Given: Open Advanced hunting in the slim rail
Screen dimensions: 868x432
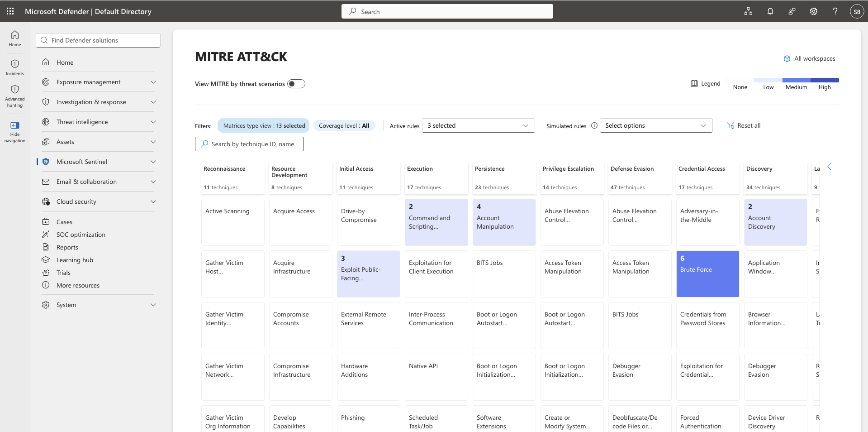Looking at the screenshot, I should 15,96.
